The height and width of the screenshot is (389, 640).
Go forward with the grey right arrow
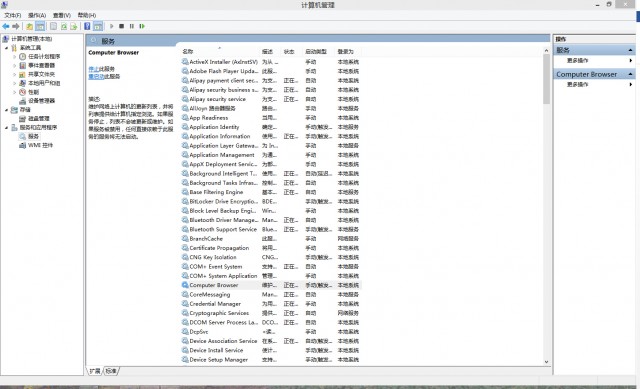pos(16,26)
